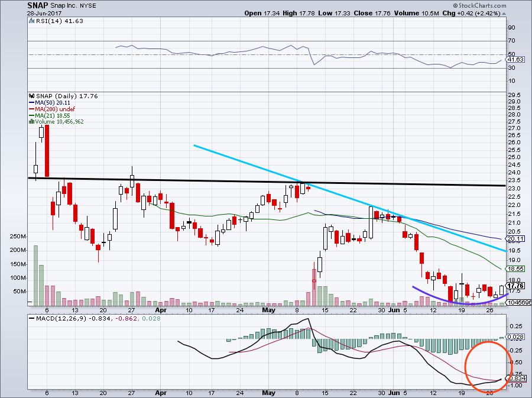The height and width of the screenshot is (398, 532).
Task: Click the 'Open 17.34' value
Action: [262, 13]
